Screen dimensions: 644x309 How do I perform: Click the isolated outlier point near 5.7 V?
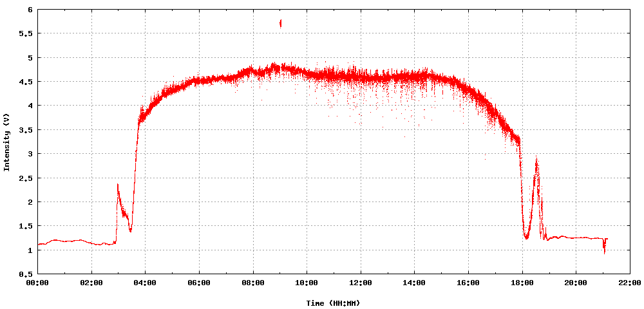click(281, 23)
